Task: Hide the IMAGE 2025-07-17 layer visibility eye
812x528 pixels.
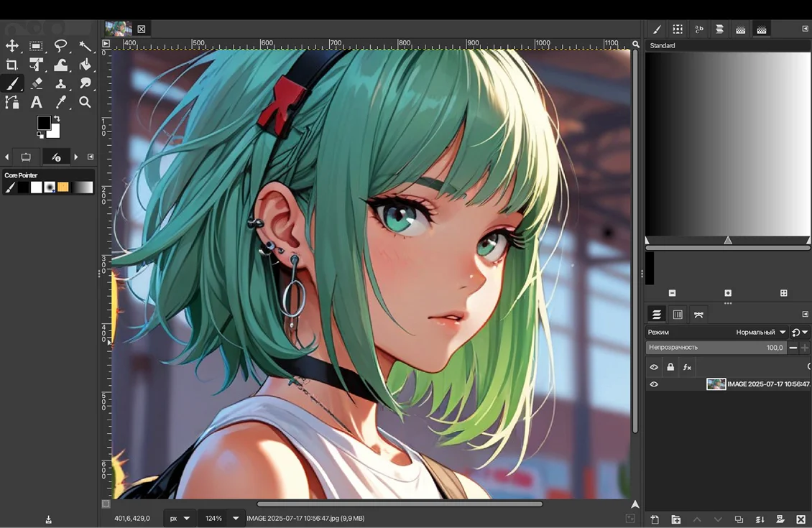Action: point(654,384)
